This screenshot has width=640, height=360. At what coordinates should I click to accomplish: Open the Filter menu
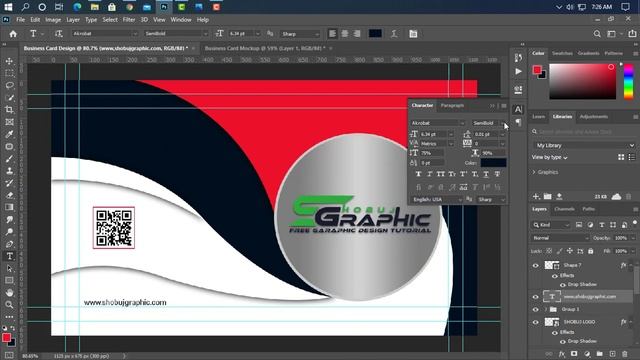pos(129,20)
